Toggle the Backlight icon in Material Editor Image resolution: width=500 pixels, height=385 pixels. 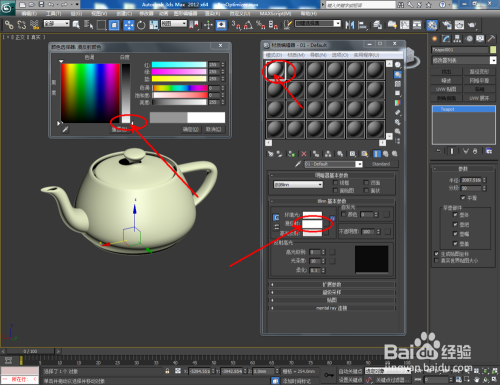pyautogui.click(x=398, y=74)
